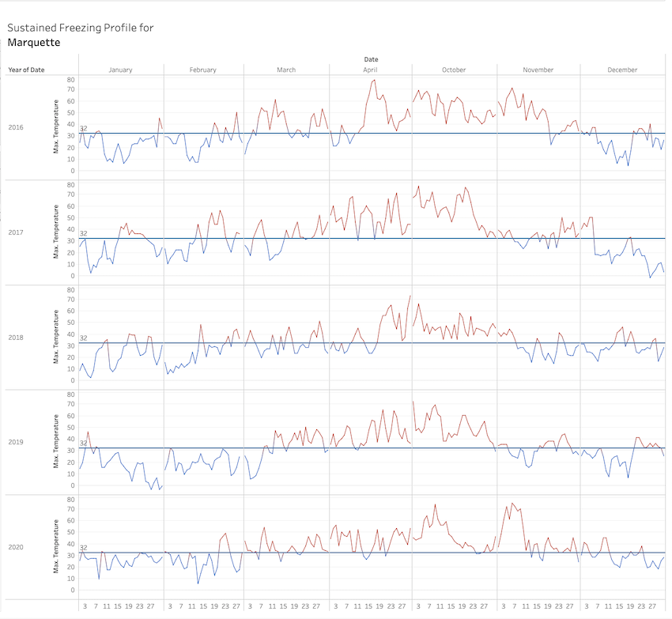Image resolution: width=672 pixels, height=619 pixels.
Task: Click the Max. Temperature axis title in 2019 row
Action: (55, 442)
